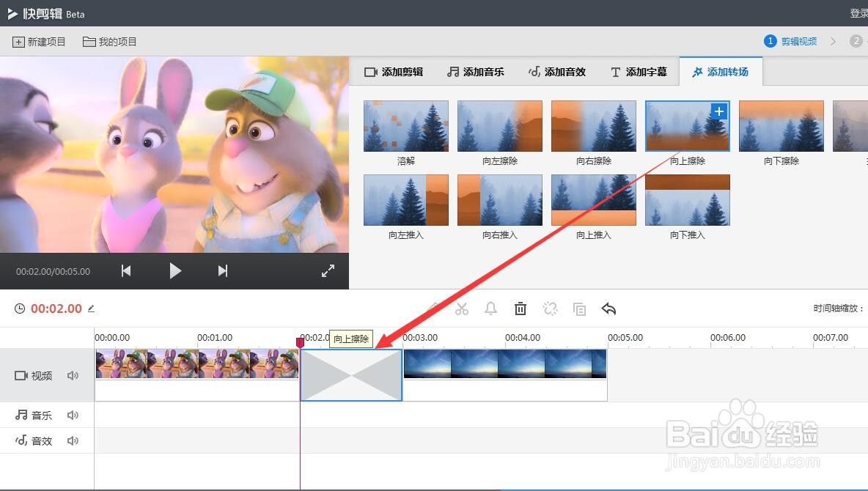The height and width of the screenshot is (491, 868).
Task: Expand preview to fullscreen
Action: coord(328,270)
